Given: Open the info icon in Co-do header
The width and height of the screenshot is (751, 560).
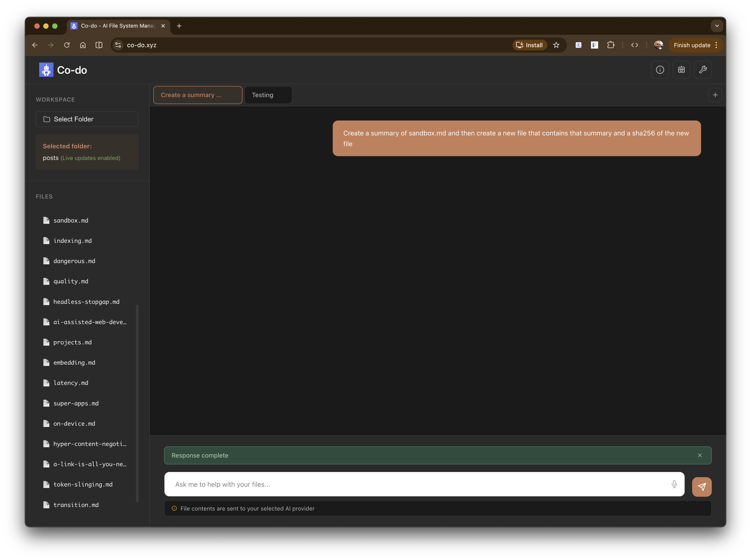Looking at the screenshot, I should (659, 70).
